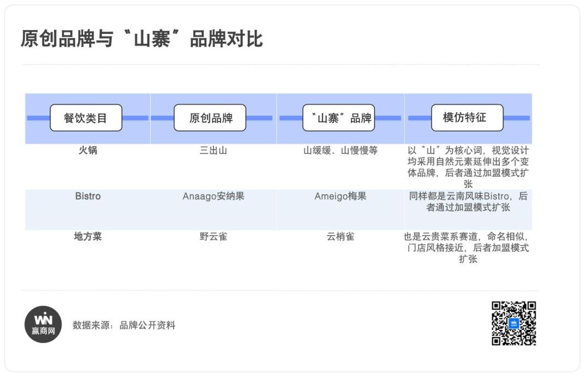Select the 地方菜 category cell
The height and width of the screenshot is (381, 588).
[88, 237]
